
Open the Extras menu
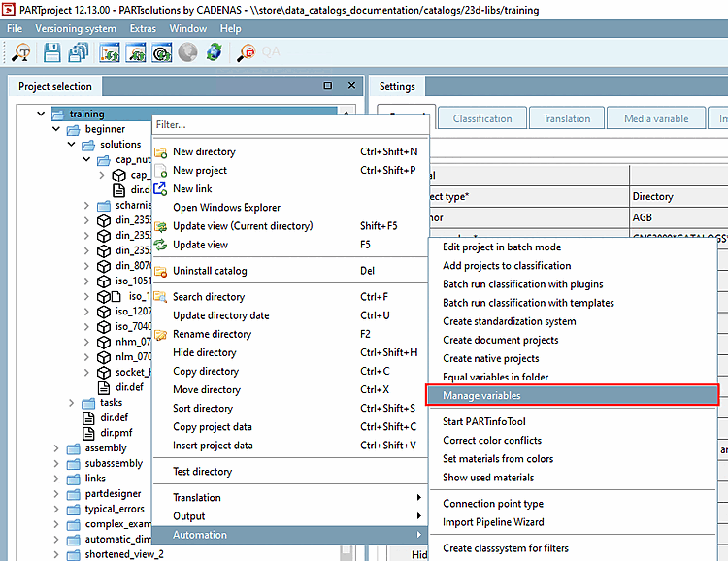pyautogui.click(x=143, y=28)
